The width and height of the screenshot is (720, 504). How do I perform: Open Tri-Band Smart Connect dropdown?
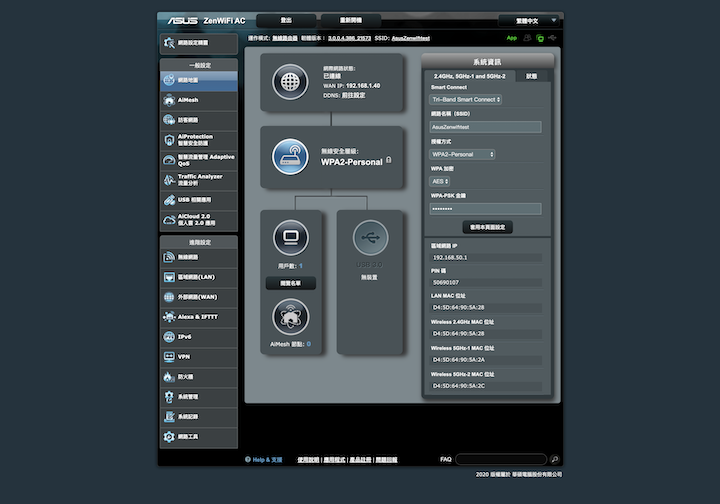coord(466,99)
